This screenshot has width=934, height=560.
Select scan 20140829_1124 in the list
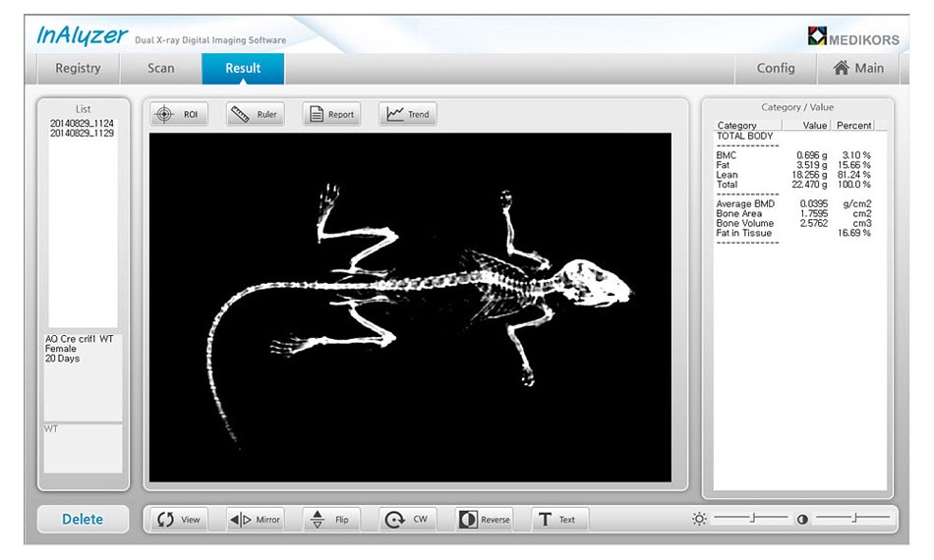[82, 123]
